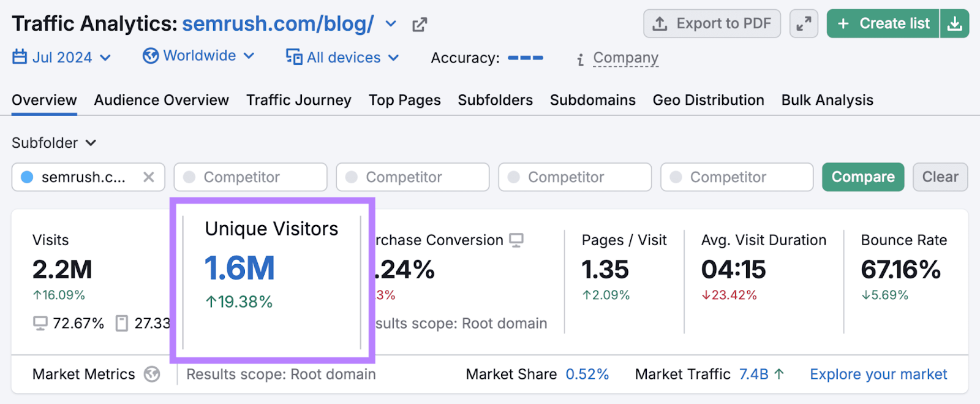Click the Create list button
980x404 pixels.
pyautogui.click(x=883, y=23)
